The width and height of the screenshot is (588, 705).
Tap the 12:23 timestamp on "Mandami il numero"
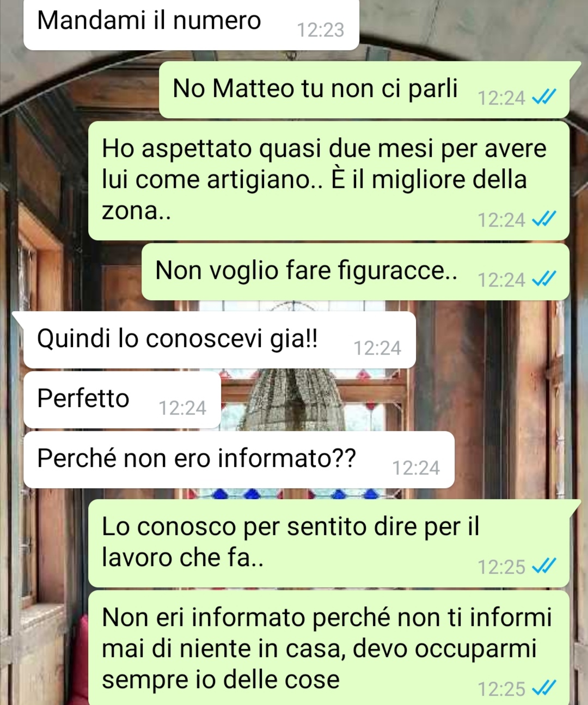point(321,29)
